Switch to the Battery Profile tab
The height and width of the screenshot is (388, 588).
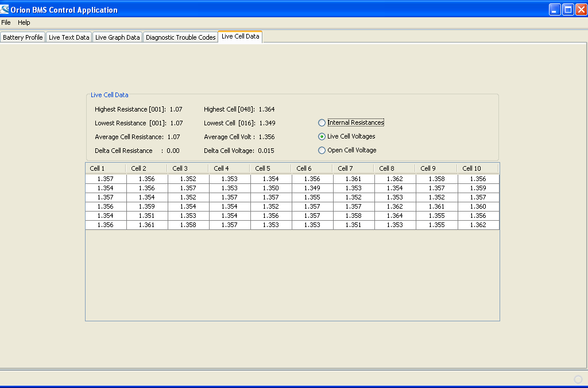click(x=22, y=37)
